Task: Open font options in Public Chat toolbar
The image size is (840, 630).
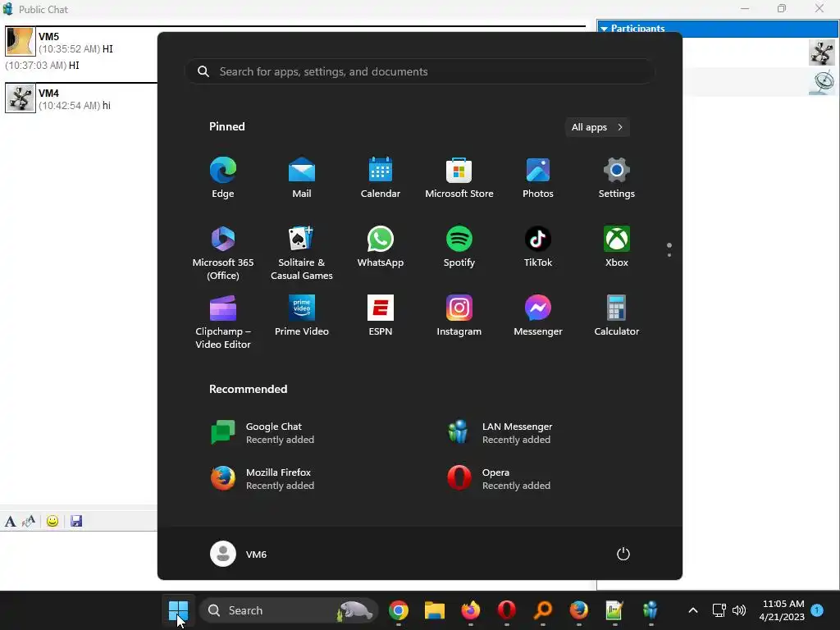Action: click(10, 521)
